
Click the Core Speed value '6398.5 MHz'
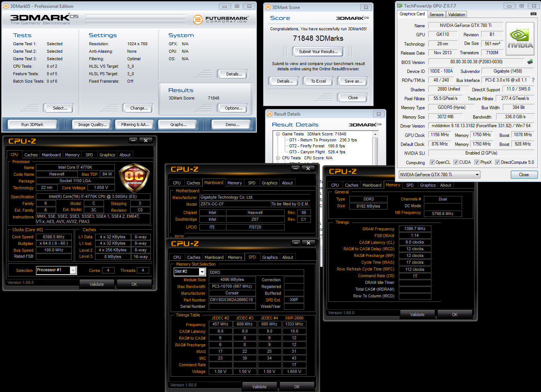(54, 237)
